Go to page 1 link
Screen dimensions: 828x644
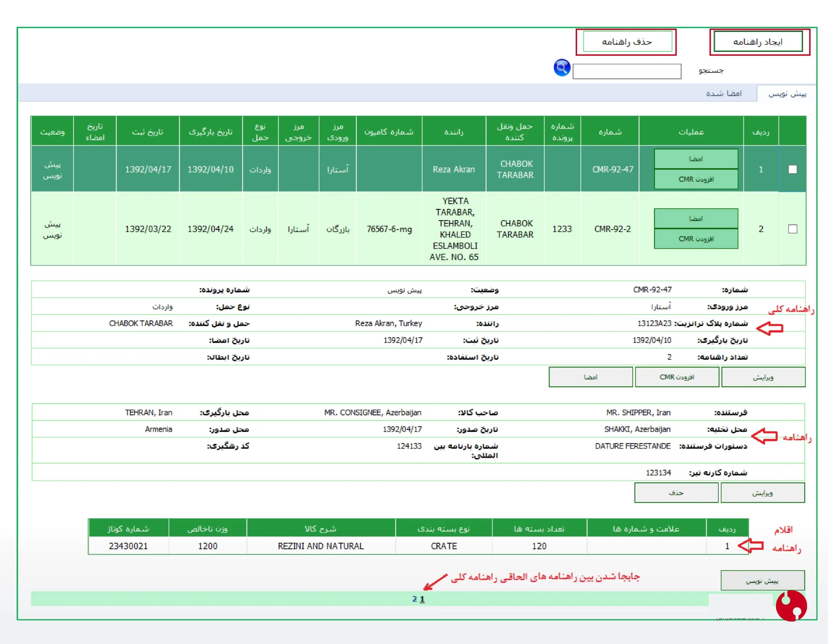[x=422, y=599]
